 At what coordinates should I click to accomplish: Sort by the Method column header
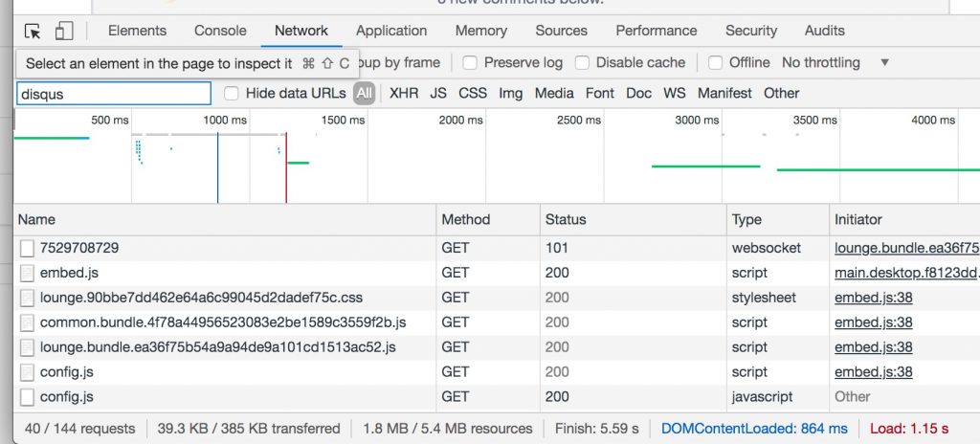point(488,219)
